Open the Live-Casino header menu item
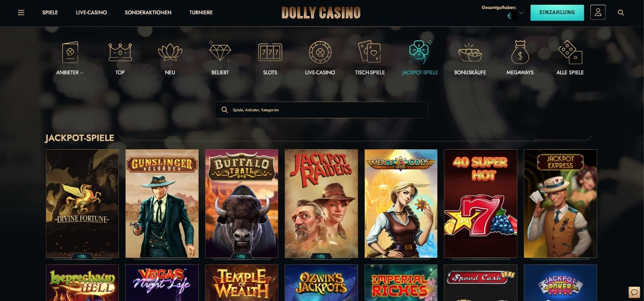Viewport: 644px width, 301px height. [x=91, y=12]
